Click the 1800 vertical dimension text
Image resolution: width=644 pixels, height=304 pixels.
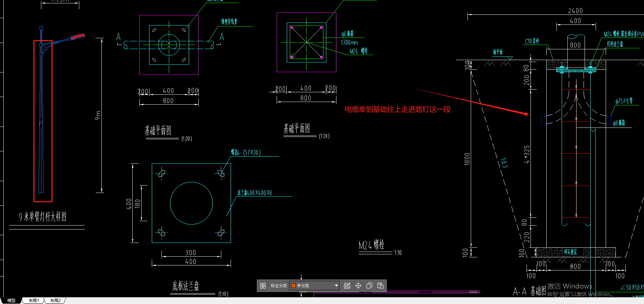[467, 159]
